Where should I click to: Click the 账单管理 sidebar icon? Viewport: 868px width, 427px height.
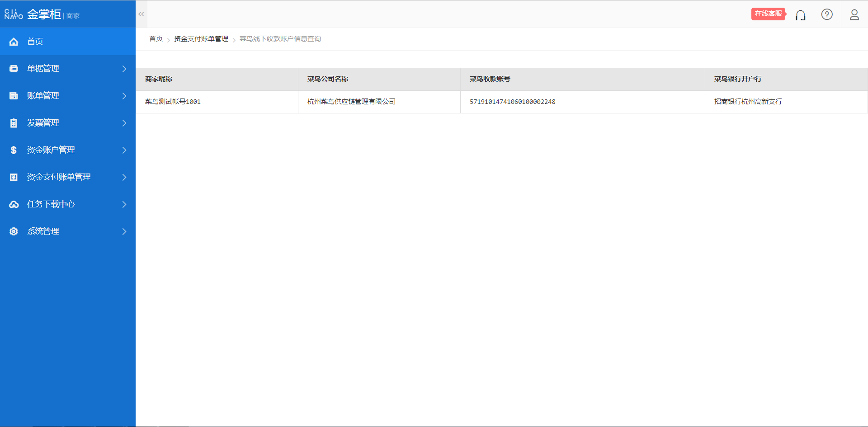click(14, 96)
